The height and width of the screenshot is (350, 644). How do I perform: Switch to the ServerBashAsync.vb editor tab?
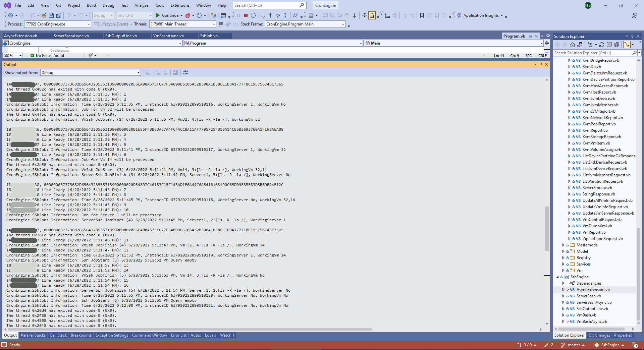71,36
